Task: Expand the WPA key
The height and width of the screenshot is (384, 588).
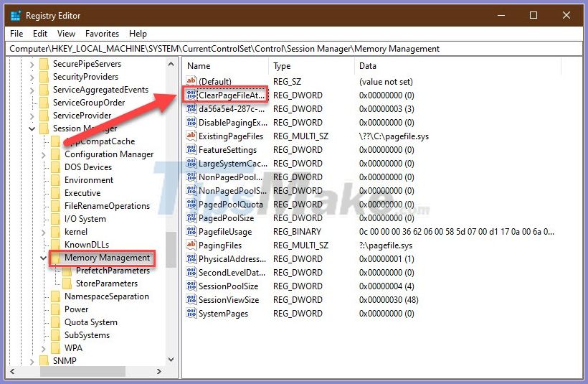Action: [x=44, y=349]
